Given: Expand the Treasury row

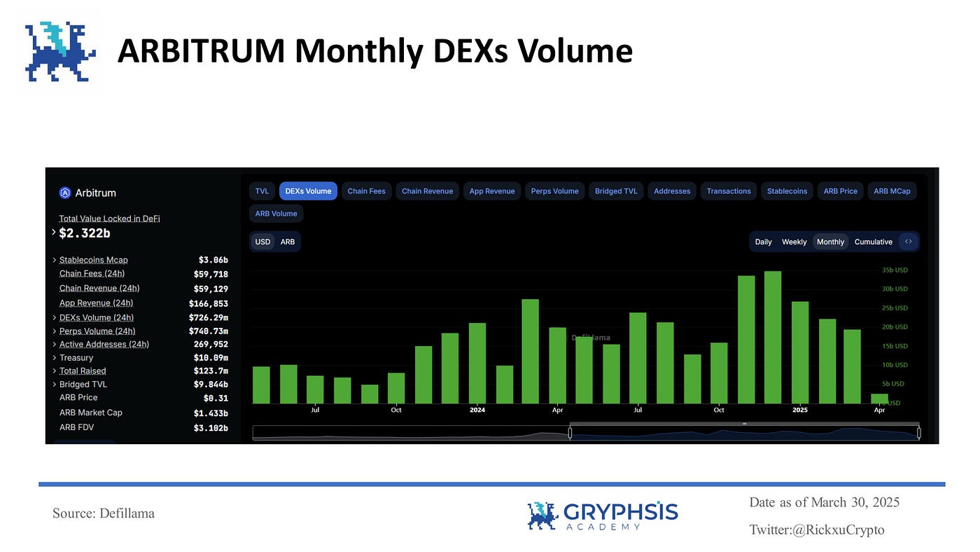Looking at the screenshot, I should [x=55, y=357].
